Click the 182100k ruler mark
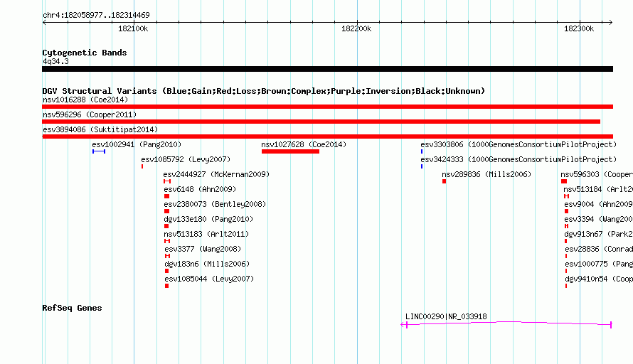The height and width of the screenshot is (364, 633). pyautogui.click(x=133, y=28)
